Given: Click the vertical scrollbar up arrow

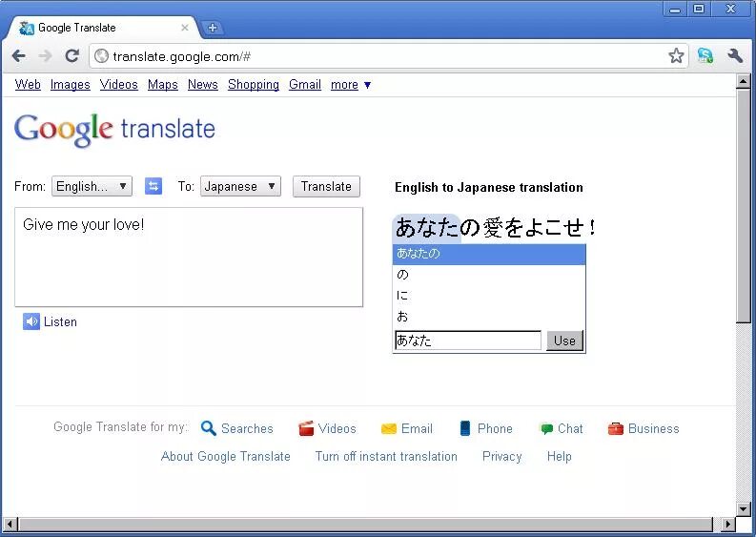Looking at the screenshot, I should (x=743, y=81).
